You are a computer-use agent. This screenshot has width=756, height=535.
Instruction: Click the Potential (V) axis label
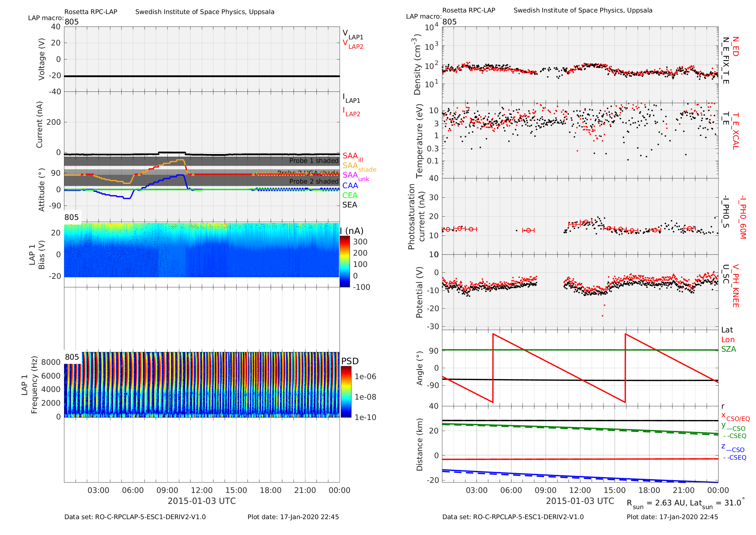pyautogui.click(x=419, y=292)
